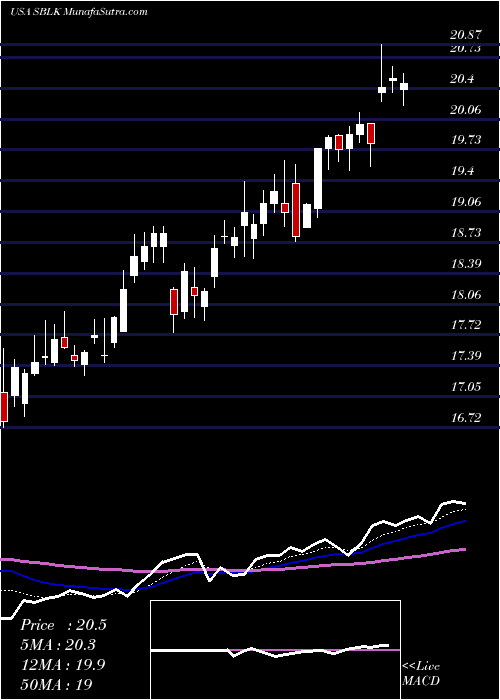Image resolution: width=500 pixels, height=700 pixels.
Task: Click the 20.06 price axis label
Action: [466, 109]
